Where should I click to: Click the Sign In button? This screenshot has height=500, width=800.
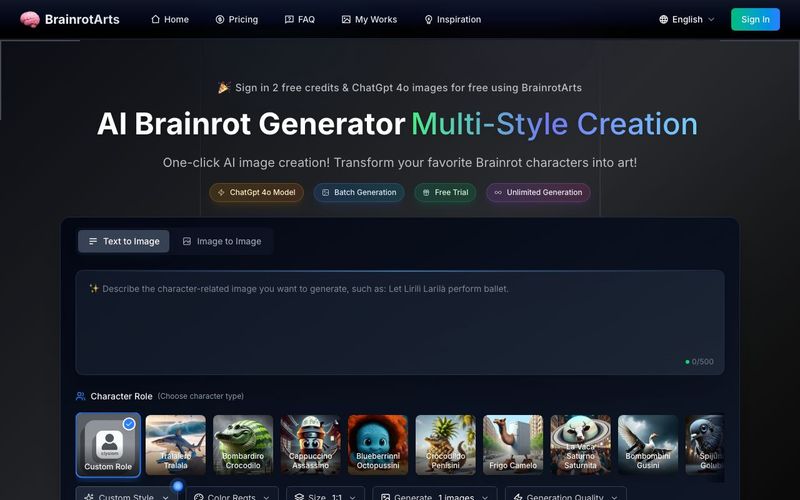pos(755,19)
